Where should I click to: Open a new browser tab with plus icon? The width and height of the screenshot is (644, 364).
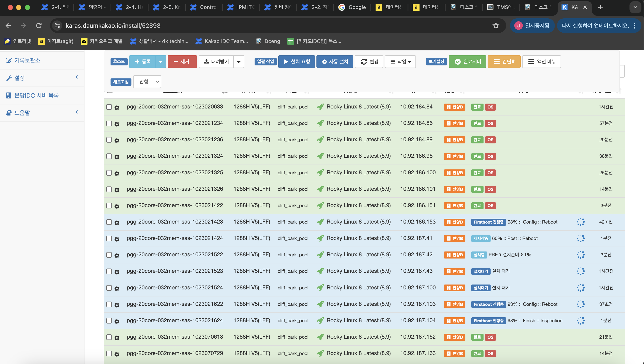click(600, 7)
